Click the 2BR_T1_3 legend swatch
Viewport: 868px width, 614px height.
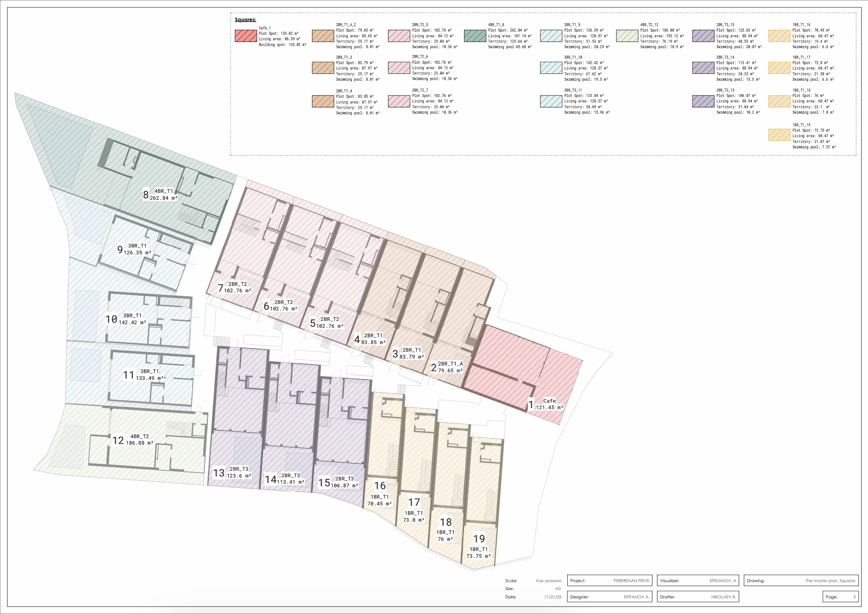point(323,68)
